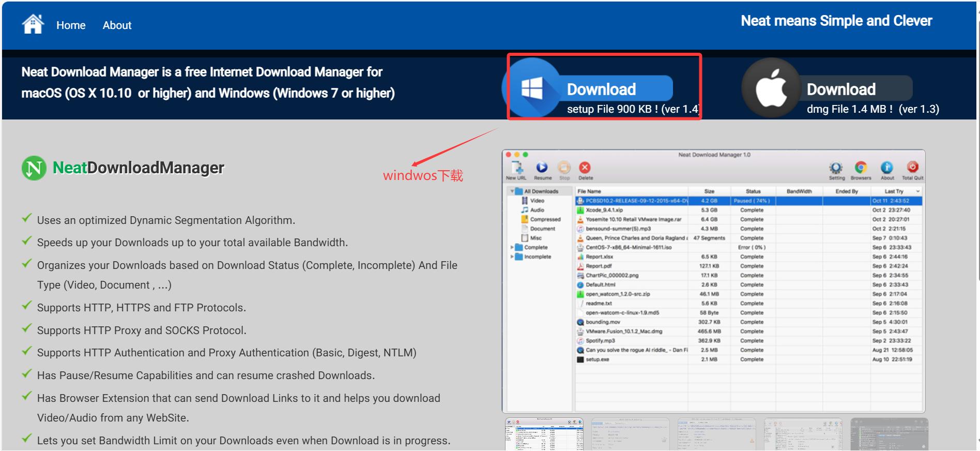This screenshot has width=980, height=451.
Task: Click the red close dot in the app screenshot
Action: [x=509, y=155]
